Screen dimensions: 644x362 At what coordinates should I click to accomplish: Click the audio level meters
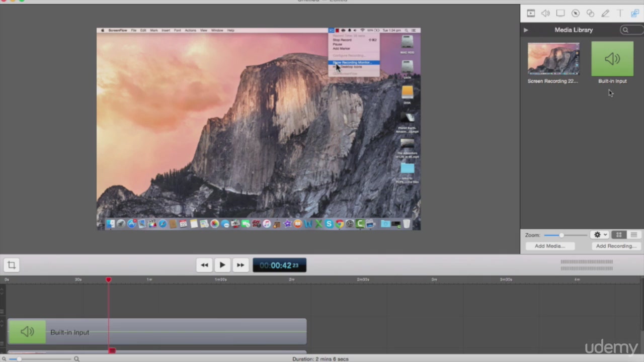point(587,265)
